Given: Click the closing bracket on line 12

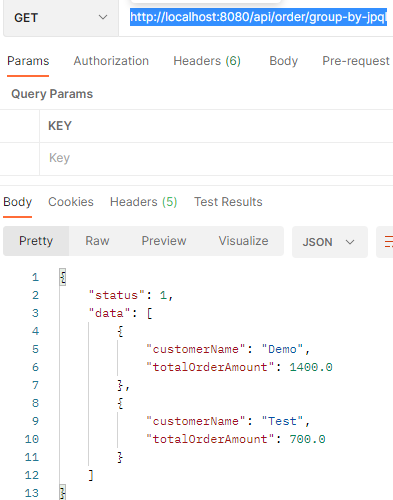Looking at the screenshot, I should [x=91, y=475].
